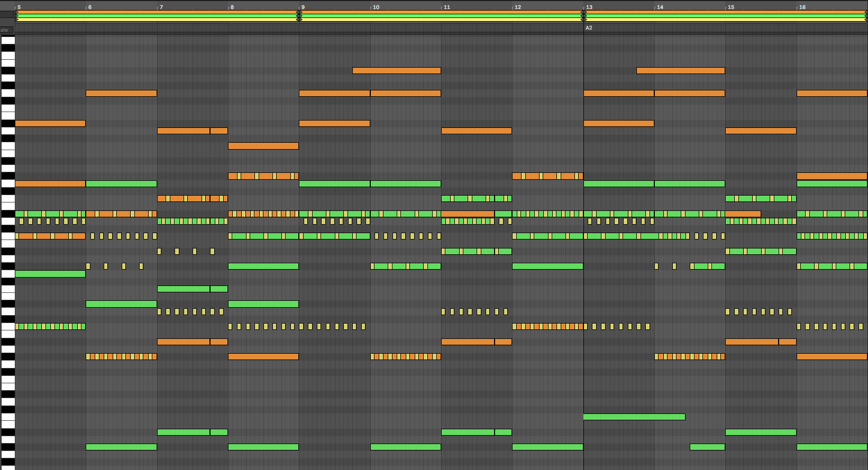Select the lone orange note in bar 8's upper area
The height and width of the screenshot is (470, 868).
263,146
